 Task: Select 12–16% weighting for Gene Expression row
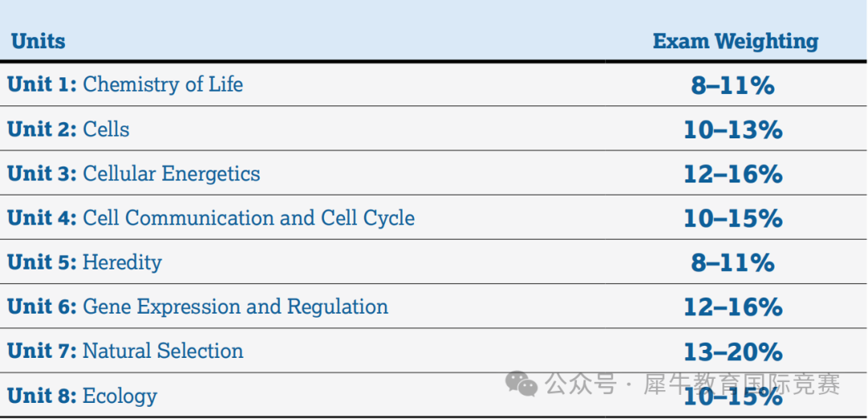(x=732, y=307)
